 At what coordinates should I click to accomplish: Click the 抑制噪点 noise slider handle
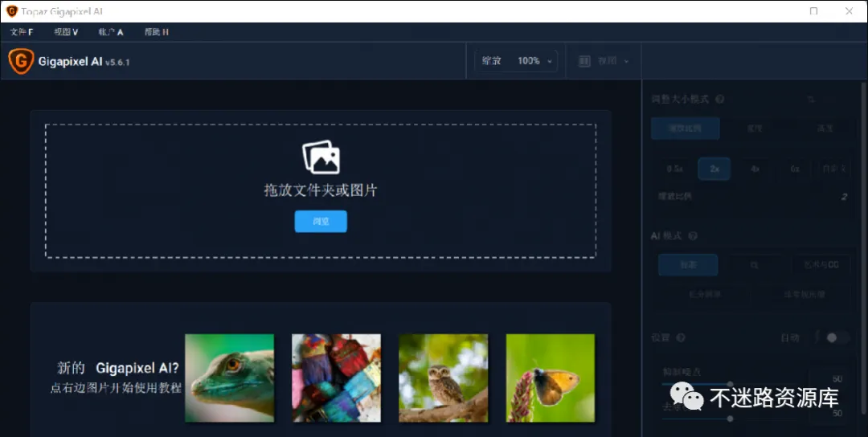click(730, 384)
